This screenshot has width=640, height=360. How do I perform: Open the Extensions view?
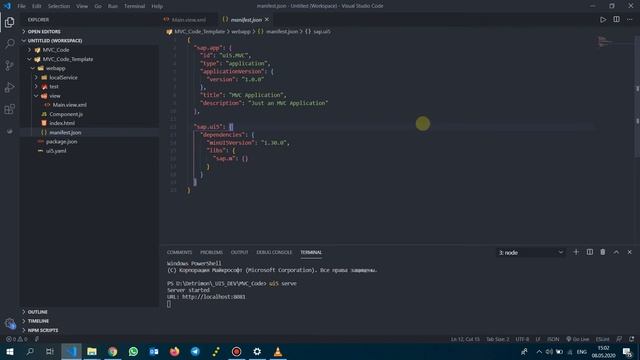(x=9, y=109)
